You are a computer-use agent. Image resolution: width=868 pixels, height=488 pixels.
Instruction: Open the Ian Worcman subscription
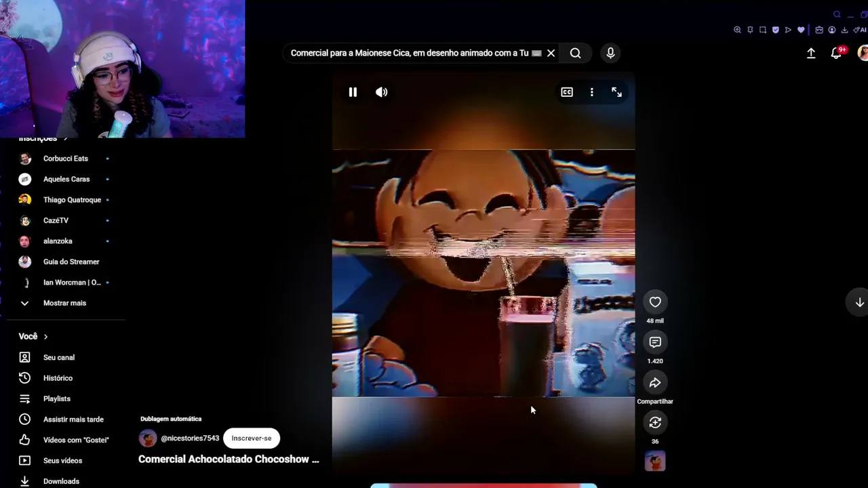point(64,283)
